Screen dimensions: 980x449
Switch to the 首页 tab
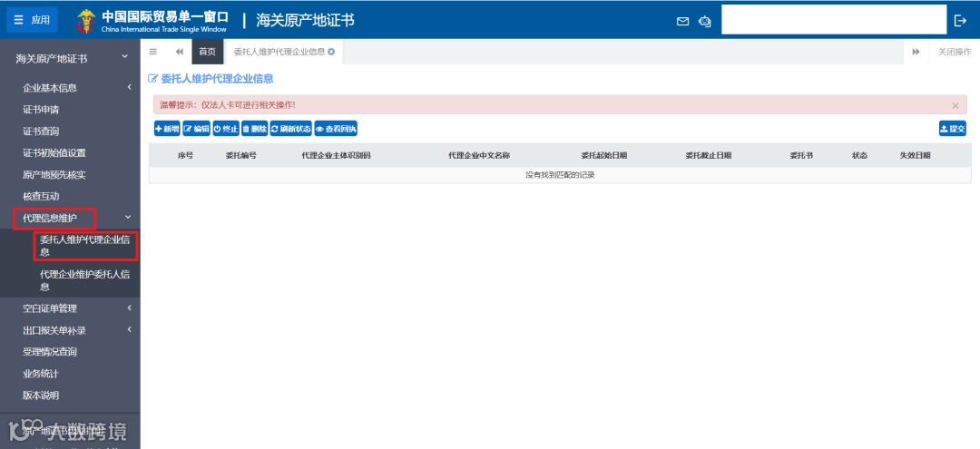(x=207, y=52)
